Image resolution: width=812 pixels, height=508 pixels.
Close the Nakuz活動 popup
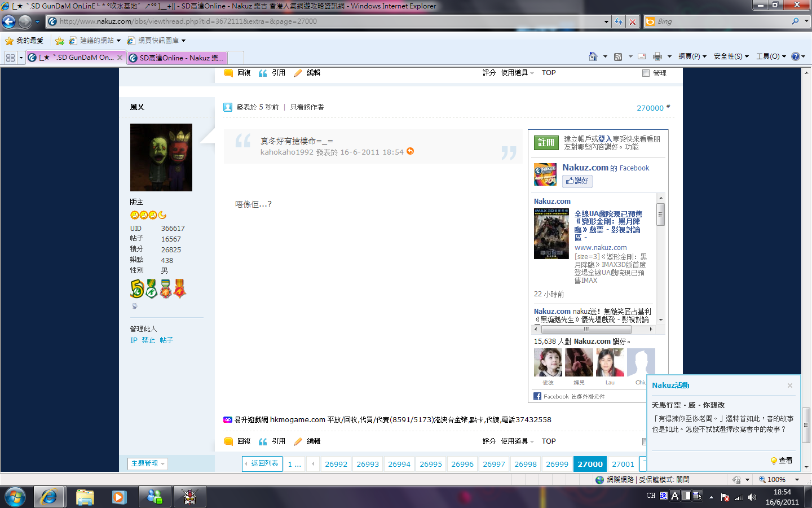(790, 386)
